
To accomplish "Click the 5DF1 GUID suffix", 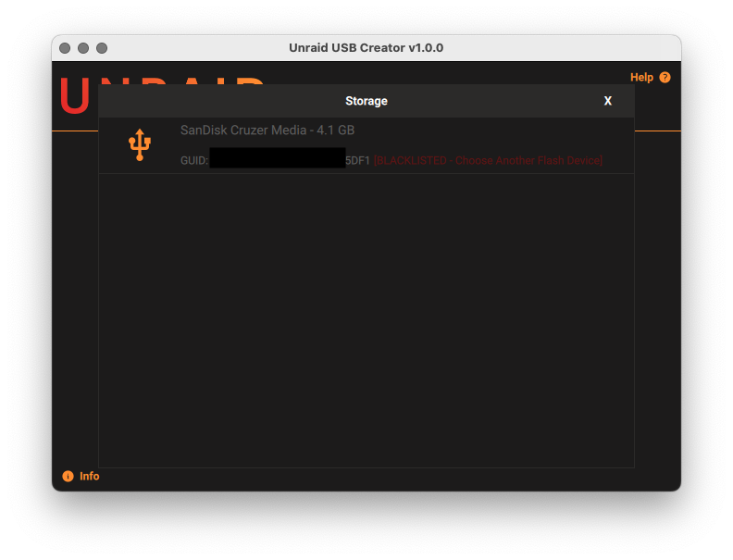I will (358, 161).
